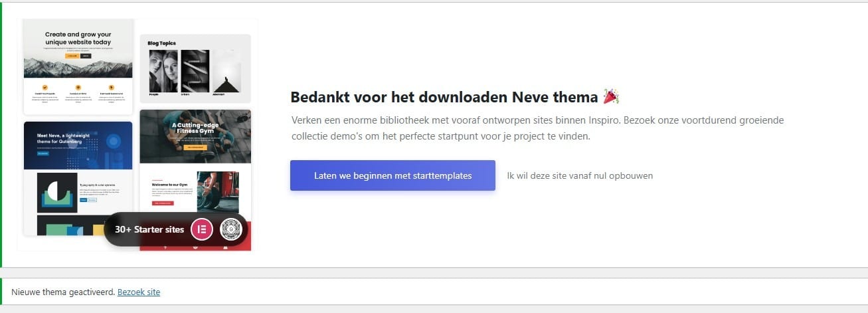
Task: Click the '30+ Starter sites' badge
Action: click(149, 229)
